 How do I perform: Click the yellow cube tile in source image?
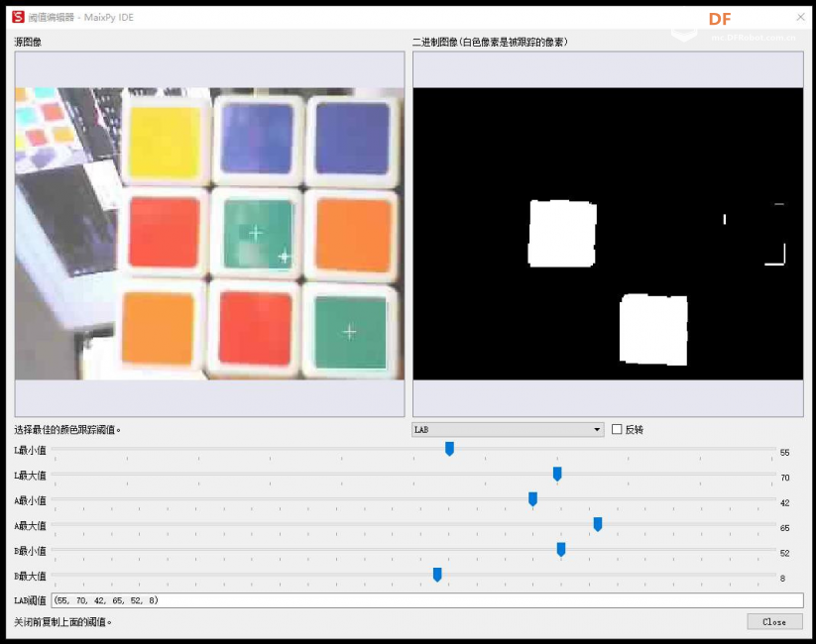pos(165,142)
